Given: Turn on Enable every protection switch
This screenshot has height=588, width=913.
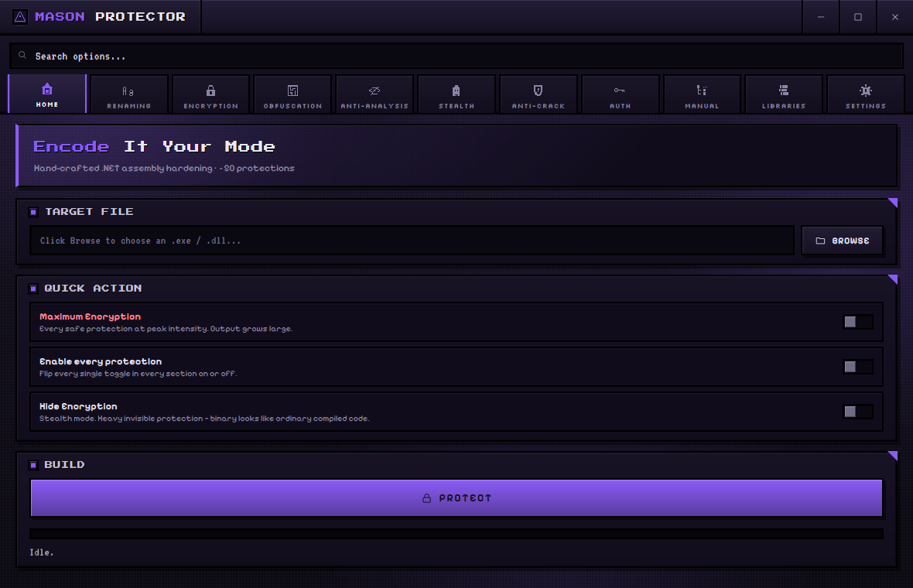Looking at the screenshot, I should click(x=858, y=367).
